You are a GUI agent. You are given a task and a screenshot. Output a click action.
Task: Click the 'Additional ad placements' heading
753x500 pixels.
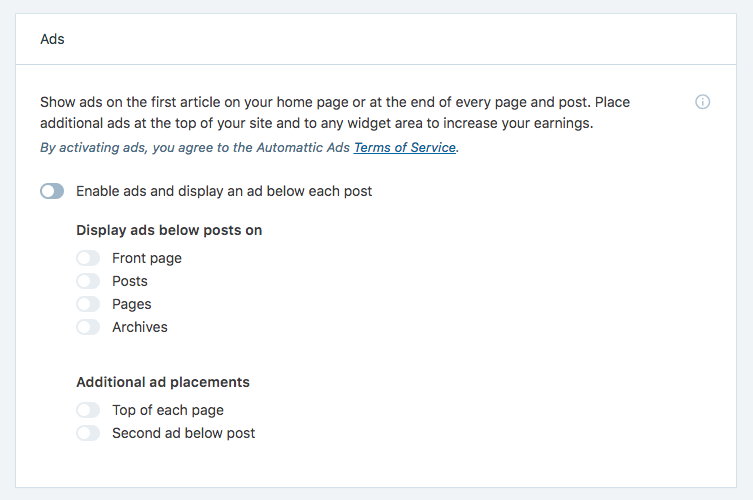[163, 382]
